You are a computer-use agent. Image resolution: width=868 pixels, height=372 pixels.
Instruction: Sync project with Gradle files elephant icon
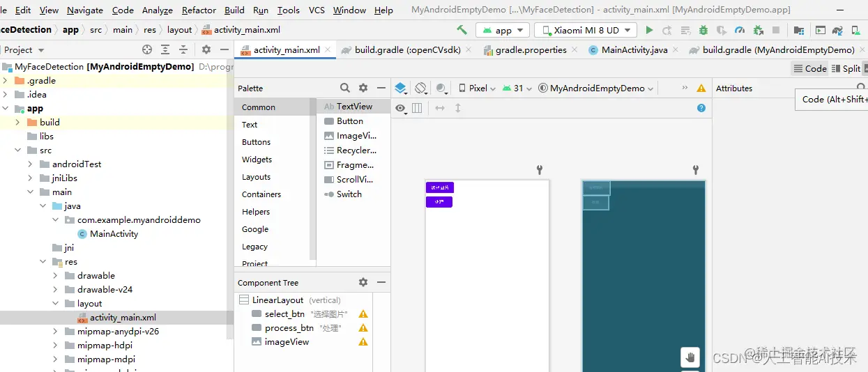tap(839, 30)
